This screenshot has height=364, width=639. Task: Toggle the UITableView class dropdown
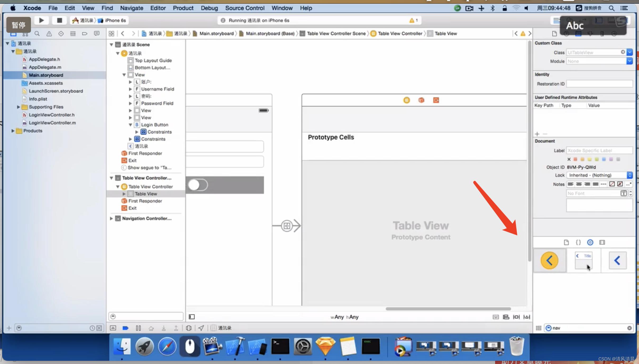[x=631, y=52]
